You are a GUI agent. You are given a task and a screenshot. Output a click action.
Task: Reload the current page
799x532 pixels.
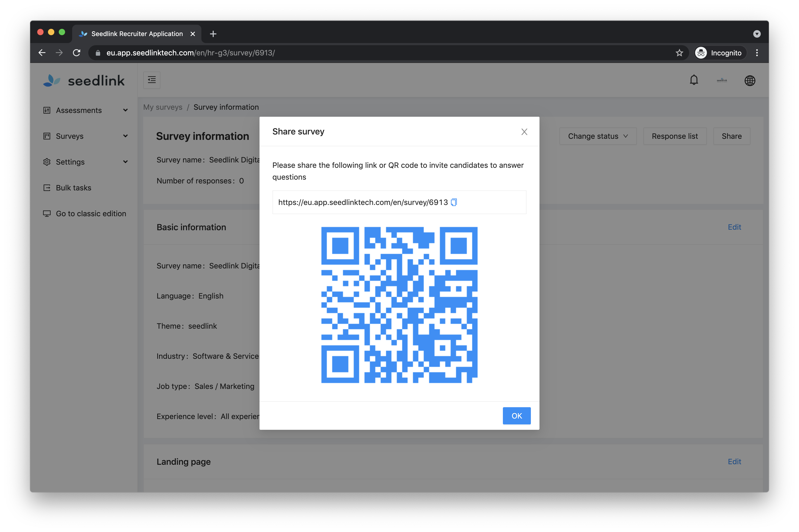pos(77,53)
